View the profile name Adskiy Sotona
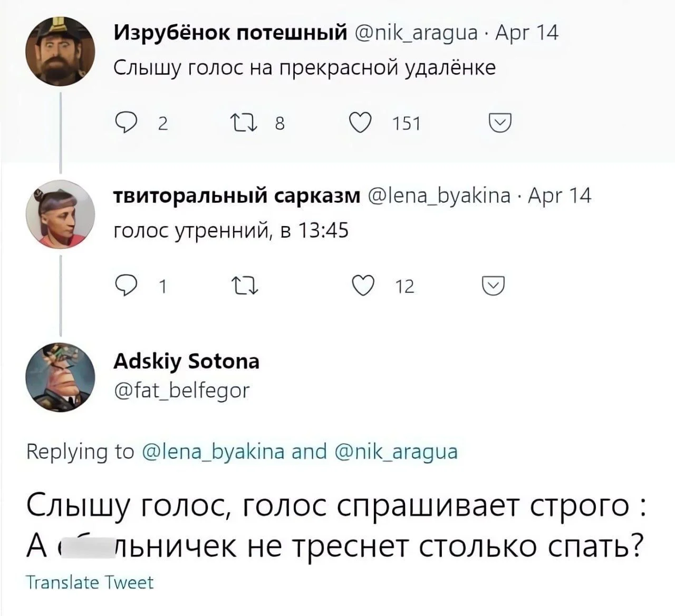Screen dimensions: 675x616 (x=186, y=361)
